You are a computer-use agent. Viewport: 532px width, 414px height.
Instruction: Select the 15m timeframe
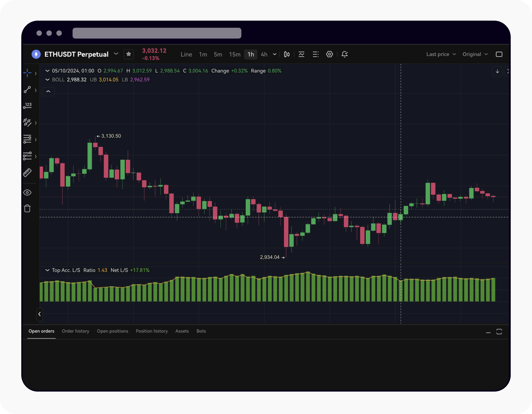(x=234, y=54)
